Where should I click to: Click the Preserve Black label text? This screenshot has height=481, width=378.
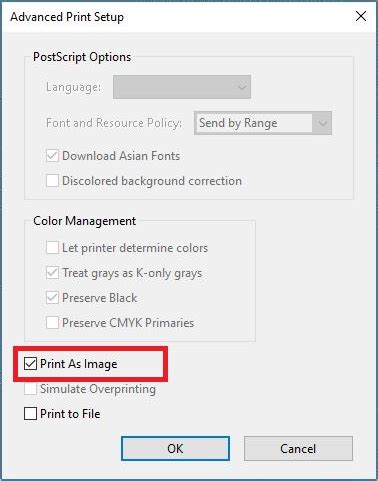(100, 298)
